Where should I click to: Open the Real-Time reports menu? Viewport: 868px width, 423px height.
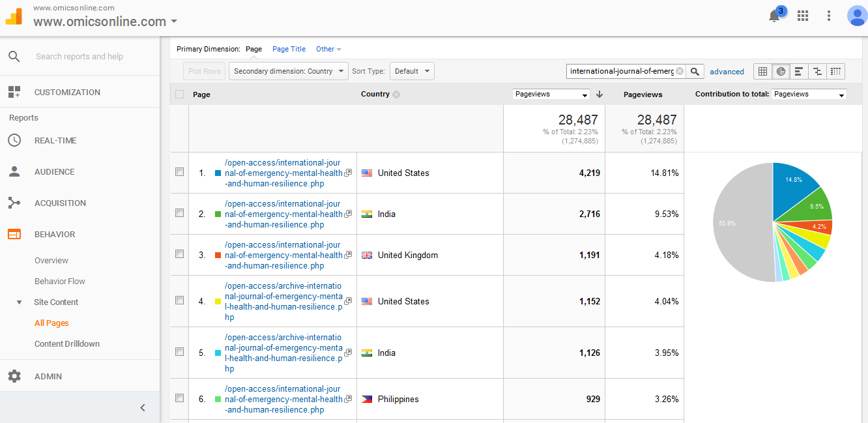coord(55,140)
